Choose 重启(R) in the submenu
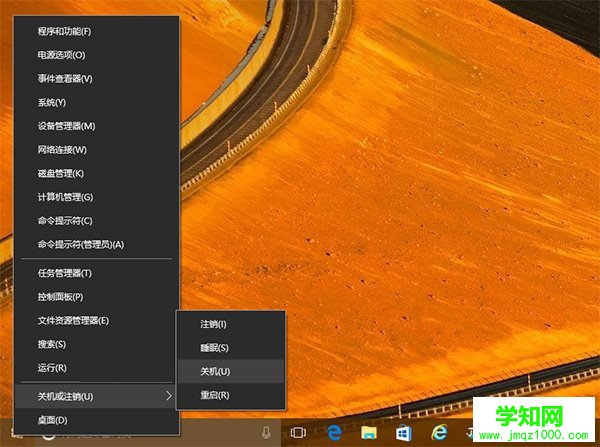Viewport: 600px width, 447px height. tap(231, 395)
